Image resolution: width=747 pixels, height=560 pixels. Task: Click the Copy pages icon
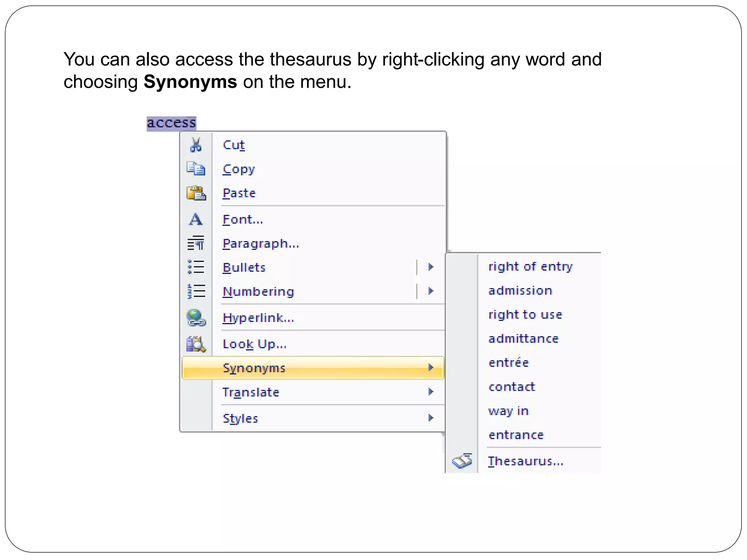[x=196, y=169]
